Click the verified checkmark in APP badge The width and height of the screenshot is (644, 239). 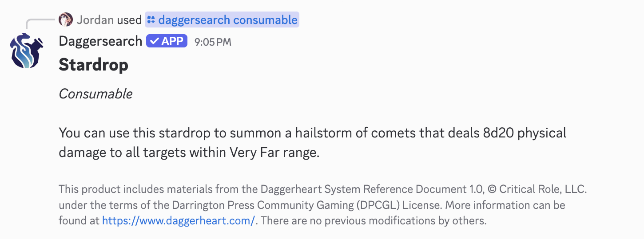click(x=154, y=41)
